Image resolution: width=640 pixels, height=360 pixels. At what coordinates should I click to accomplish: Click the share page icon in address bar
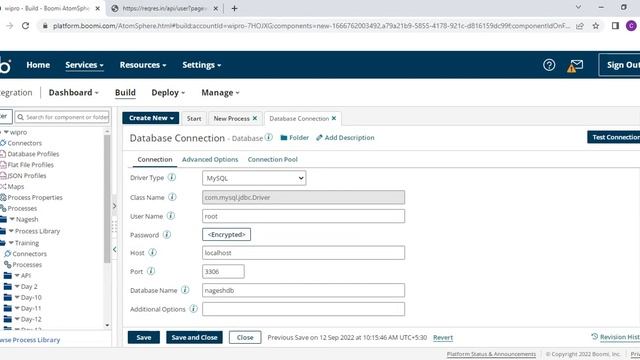coord(580,26)
